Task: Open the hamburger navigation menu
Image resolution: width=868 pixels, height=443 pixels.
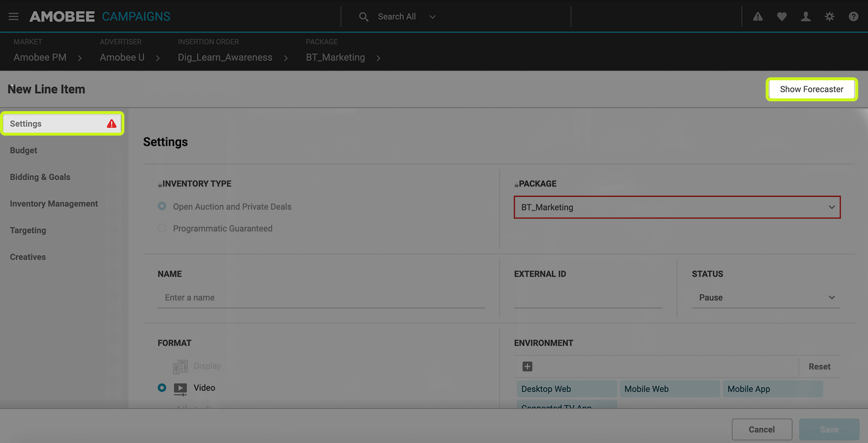Action: tap(14, 17)
